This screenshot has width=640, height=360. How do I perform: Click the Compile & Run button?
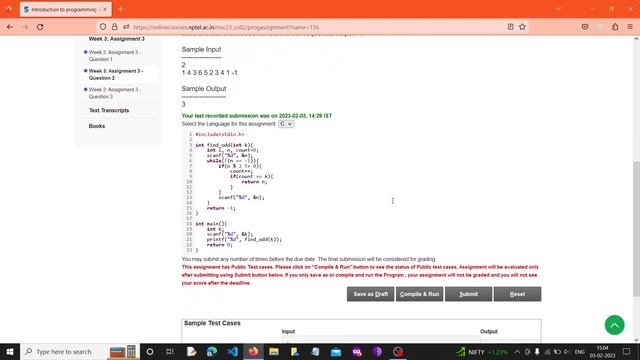coord(420,294)
